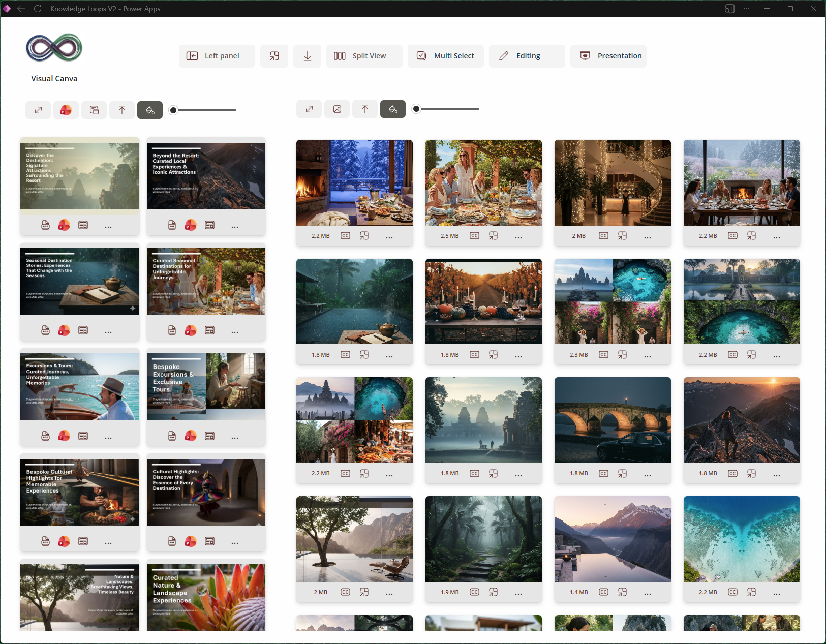Image resolution: width=826 pixels, height=644 pixels.
Task: Click share icon under infinity pool tree image
Action: pyautogui.click(x=364, y=592)
